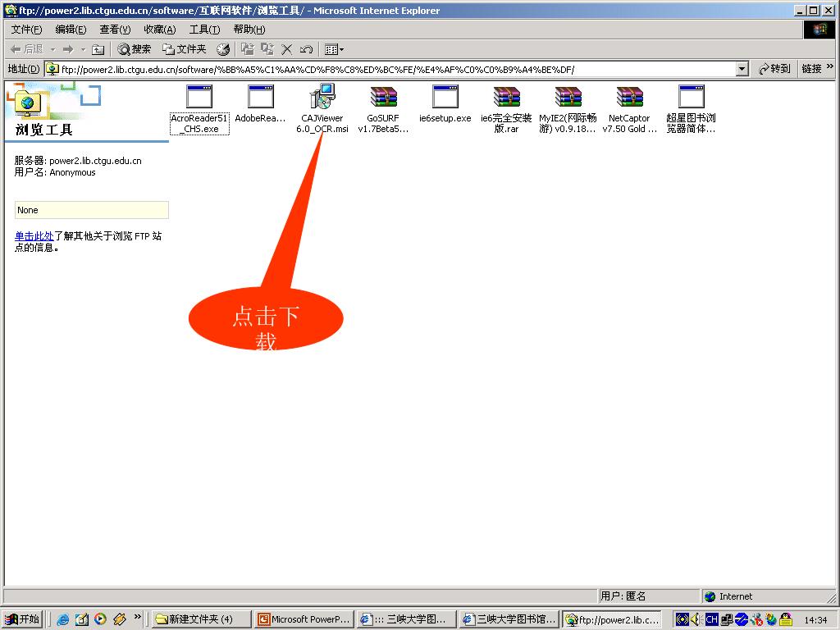Image resolution: width=840 pixels, height=630 pixels.
Task: Open the History toolbar icon
Action: [x=223, y=50]
